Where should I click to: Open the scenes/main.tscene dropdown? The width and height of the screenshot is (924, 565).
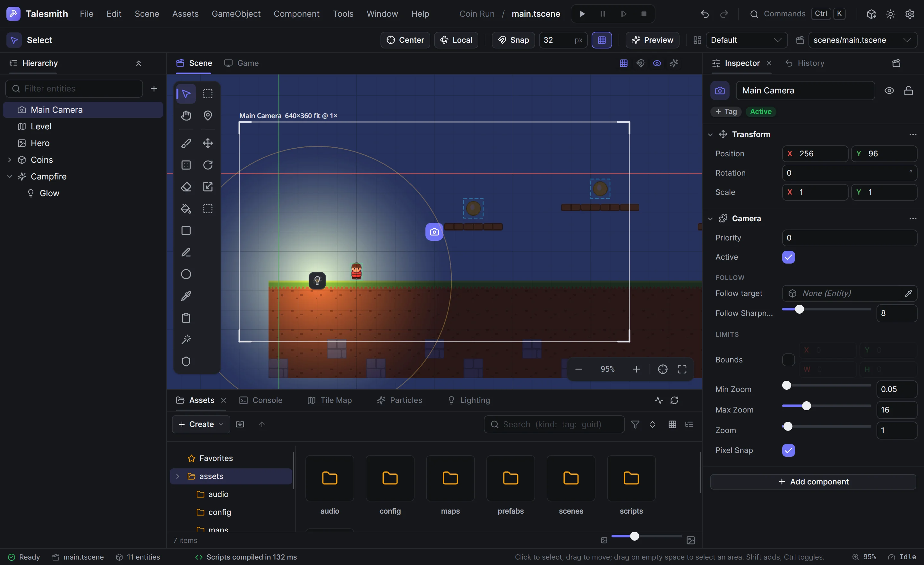coord(863,40)
